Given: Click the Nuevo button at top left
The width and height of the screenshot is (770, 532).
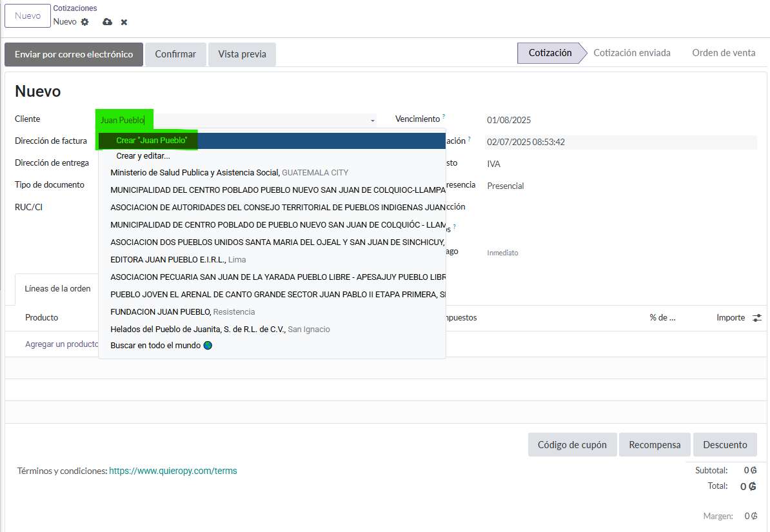Looking at the screenshot, I should coord(28,15).
